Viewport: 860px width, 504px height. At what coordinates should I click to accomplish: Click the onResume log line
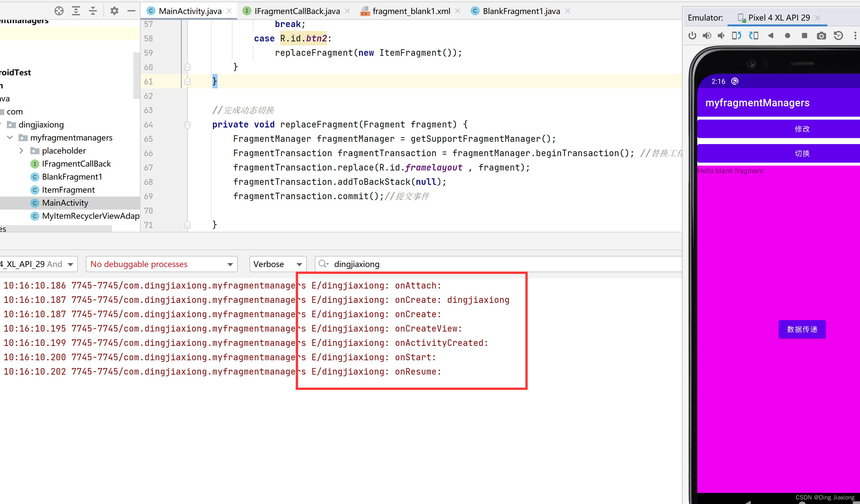click(222, 371)
